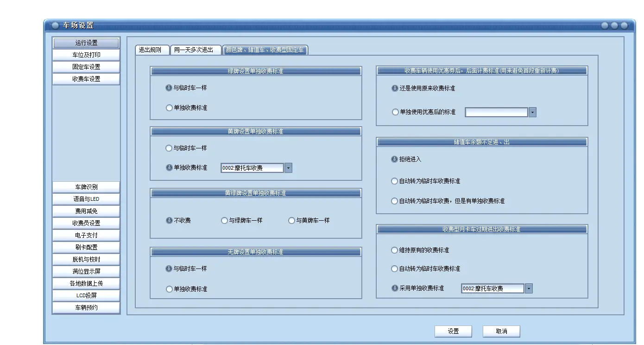Select 与黄牌车一样 radio option
644x345 pixels.
tap(292, 221)
